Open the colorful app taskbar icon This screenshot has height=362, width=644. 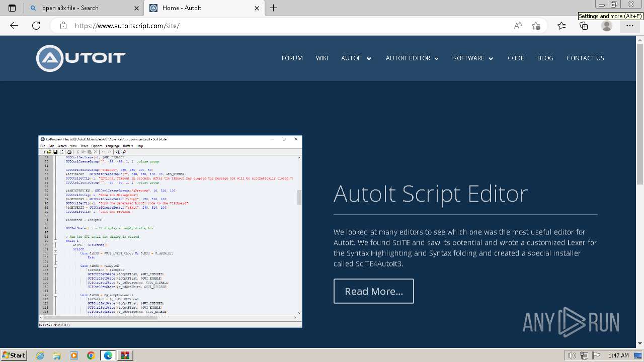[125, 355]
